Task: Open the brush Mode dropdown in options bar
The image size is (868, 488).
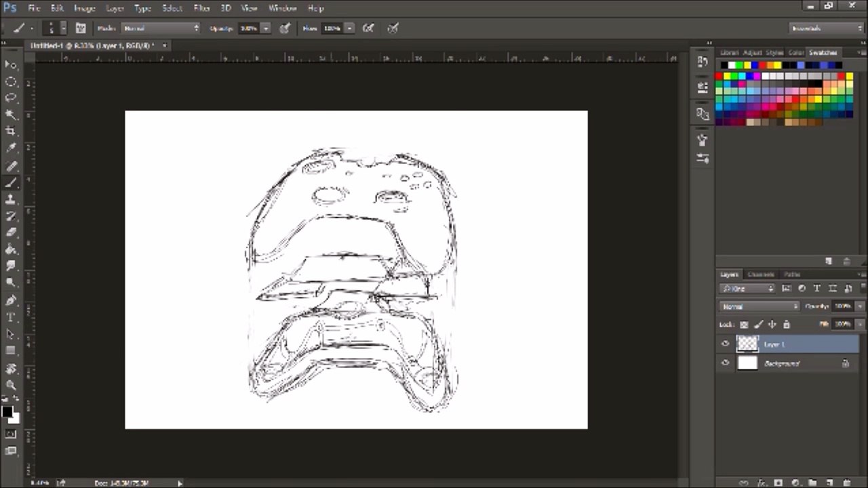Action: (161, 28)
